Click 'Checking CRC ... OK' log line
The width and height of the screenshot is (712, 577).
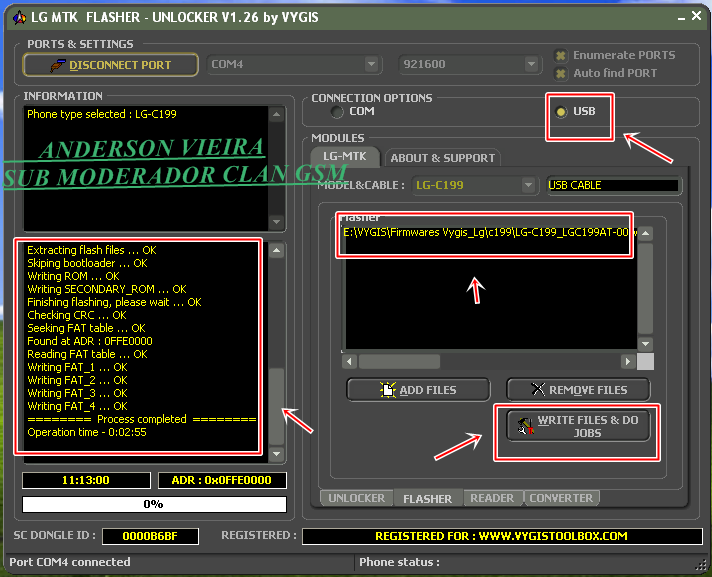[77, 315]
